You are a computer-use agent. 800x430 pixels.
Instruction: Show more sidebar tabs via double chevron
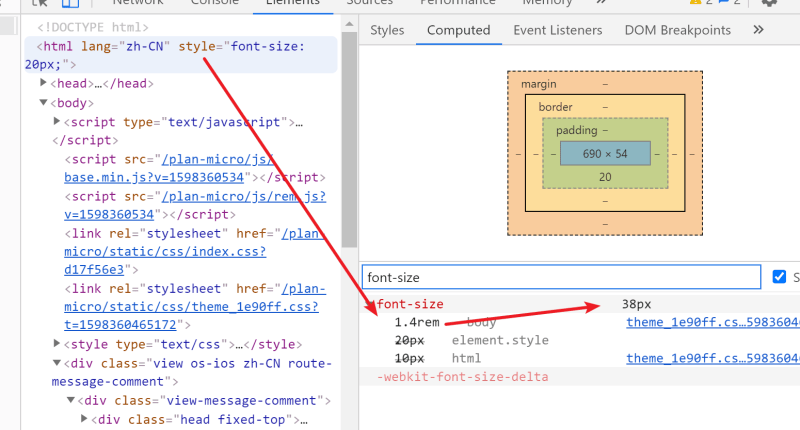point(758,30)
